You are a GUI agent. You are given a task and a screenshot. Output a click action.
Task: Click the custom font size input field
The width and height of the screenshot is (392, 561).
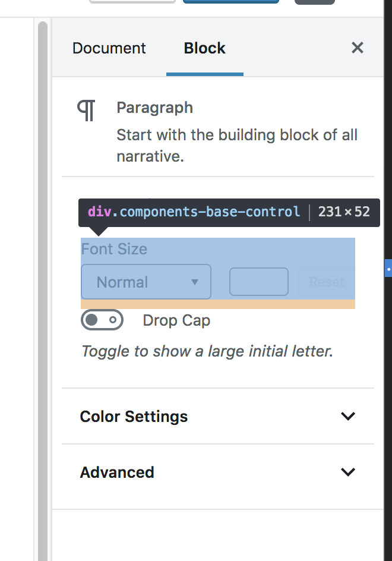point(258,282)
